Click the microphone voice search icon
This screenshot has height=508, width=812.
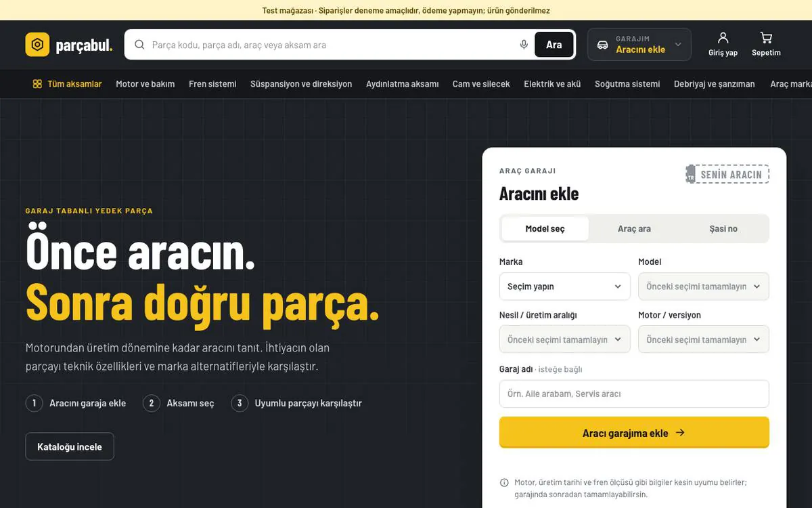click(524, 45)
